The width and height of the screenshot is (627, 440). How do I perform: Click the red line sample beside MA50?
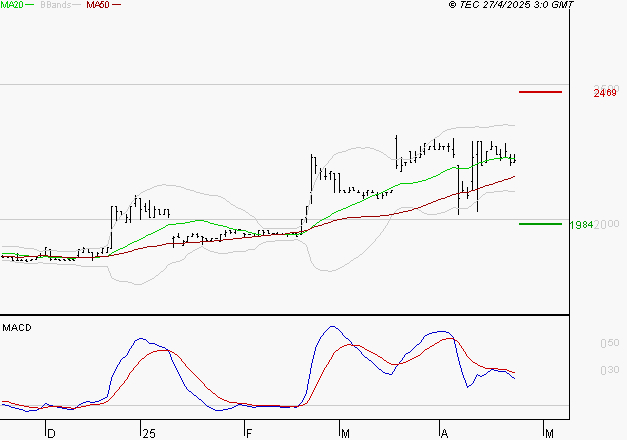coord(117,5)
